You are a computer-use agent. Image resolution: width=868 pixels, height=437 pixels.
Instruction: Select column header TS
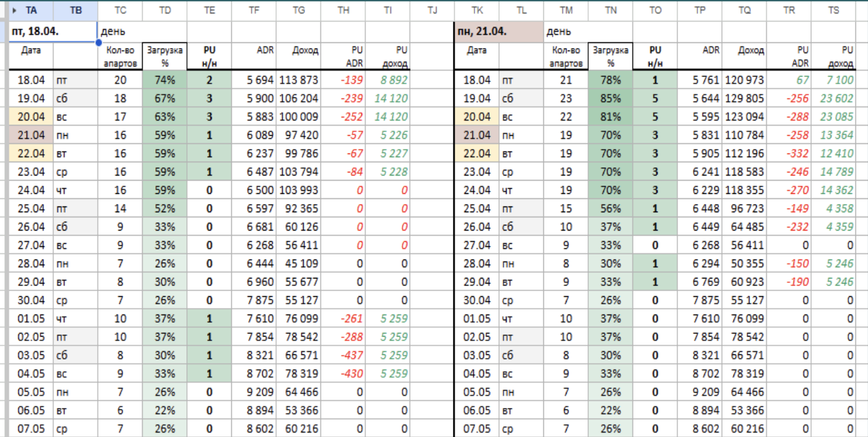tap(833, 10)
